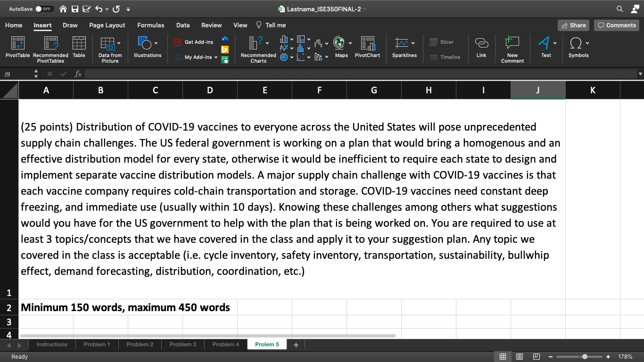This screenshot has height=362, width=644.
Task: Open the Illustrations menu
Action: click(x=148, y=48)
